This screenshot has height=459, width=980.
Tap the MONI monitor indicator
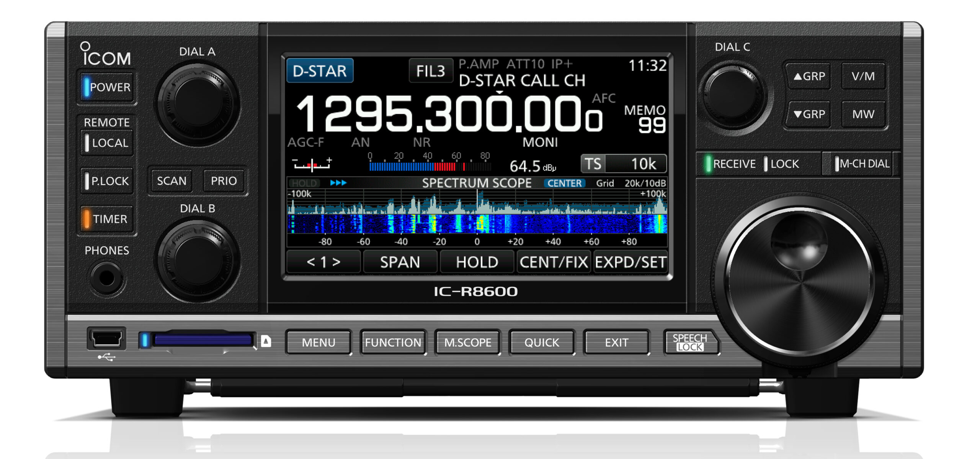pyautogui.click(x=540, y=142)
